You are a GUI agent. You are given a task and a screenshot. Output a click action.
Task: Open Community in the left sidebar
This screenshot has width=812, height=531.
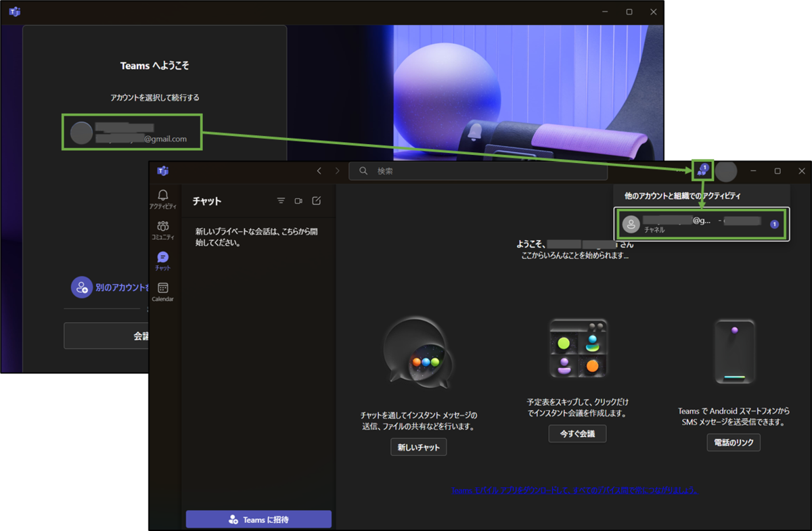pyautogui.click(x=162, y=230)
